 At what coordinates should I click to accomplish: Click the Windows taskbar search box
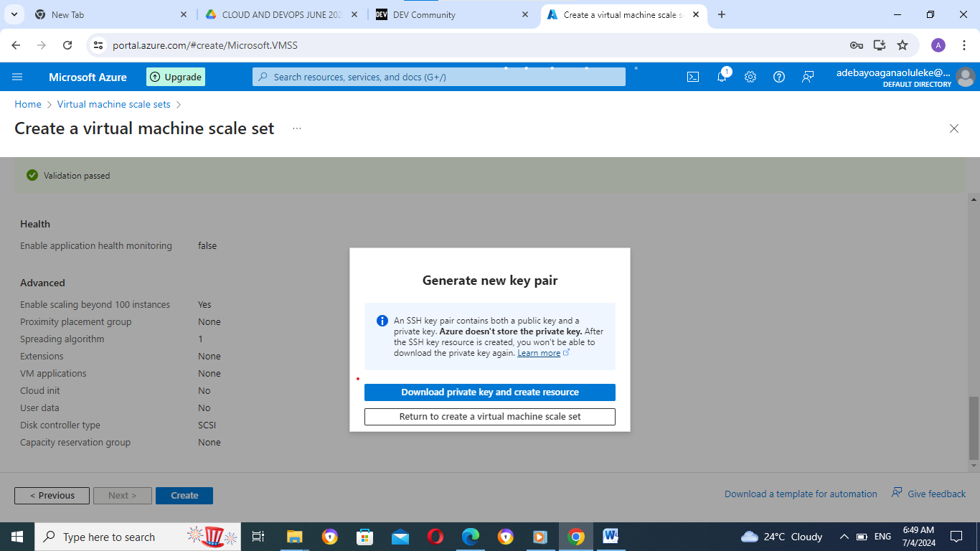(x=139, y=537)
